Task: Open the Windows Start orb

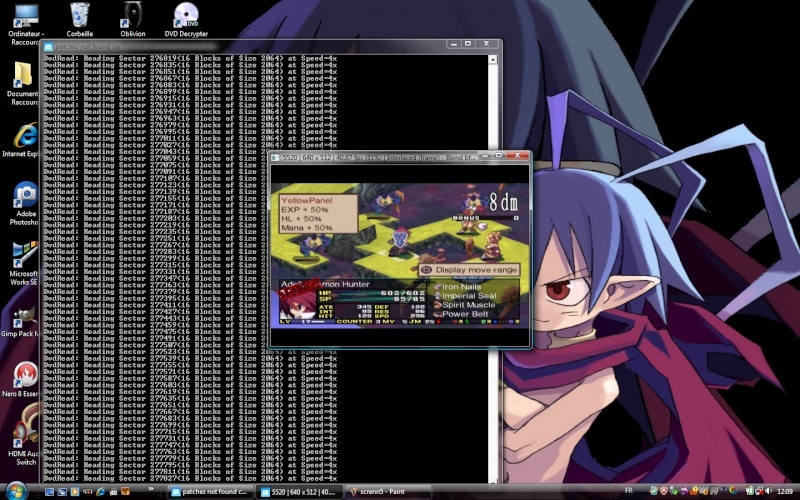Action: [x=16, y=491]
